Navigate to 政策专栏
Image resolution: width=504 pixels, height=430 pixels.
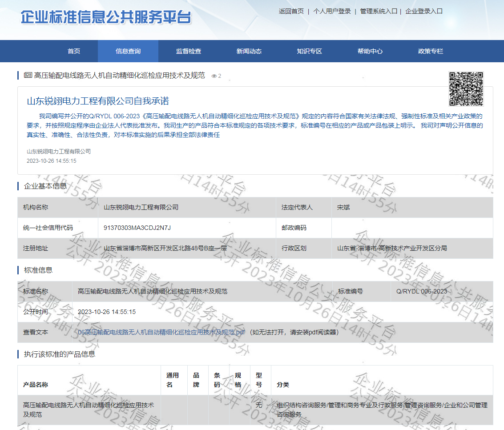431,51
